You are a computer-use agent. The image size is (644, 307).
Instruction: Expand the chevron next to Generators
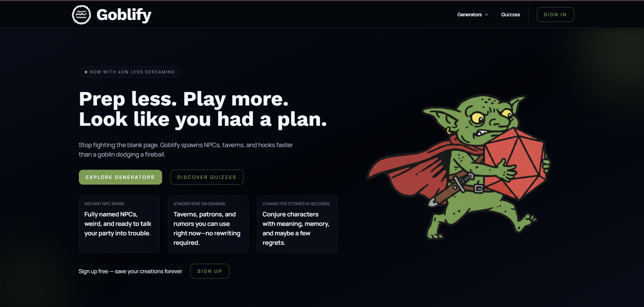click(x=486, y=15)
